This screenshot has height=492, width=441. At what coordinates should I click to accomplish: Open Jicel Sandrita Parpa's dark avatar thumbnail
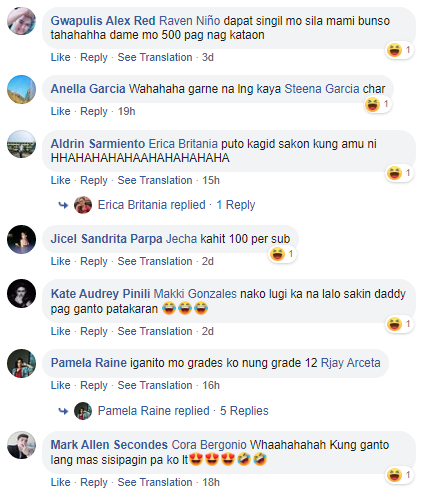tap(22, 239)
